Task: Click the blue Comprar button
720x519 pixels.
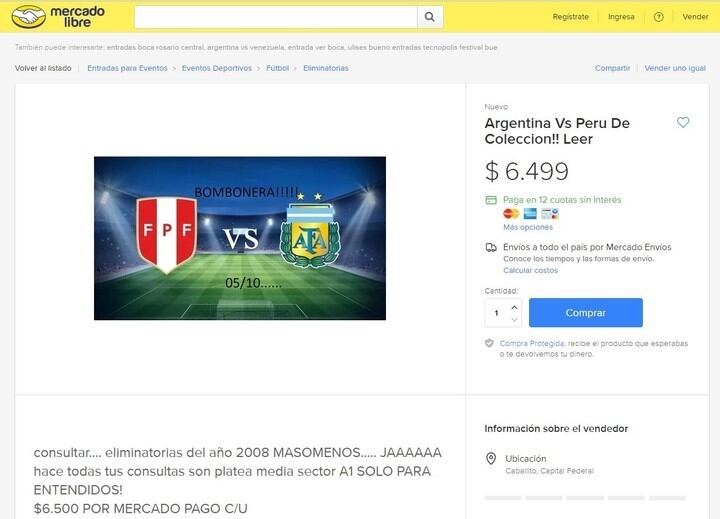Action: (585, 313)
